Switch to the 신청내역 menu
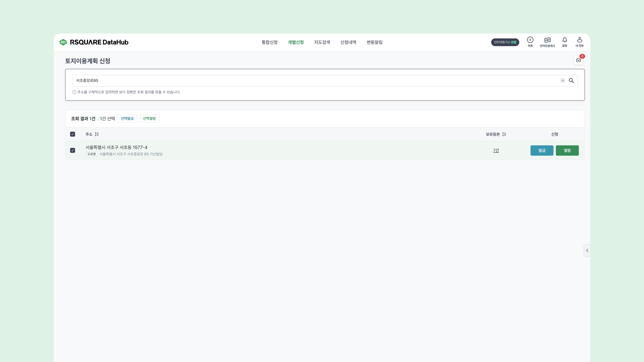 point(348,42)
